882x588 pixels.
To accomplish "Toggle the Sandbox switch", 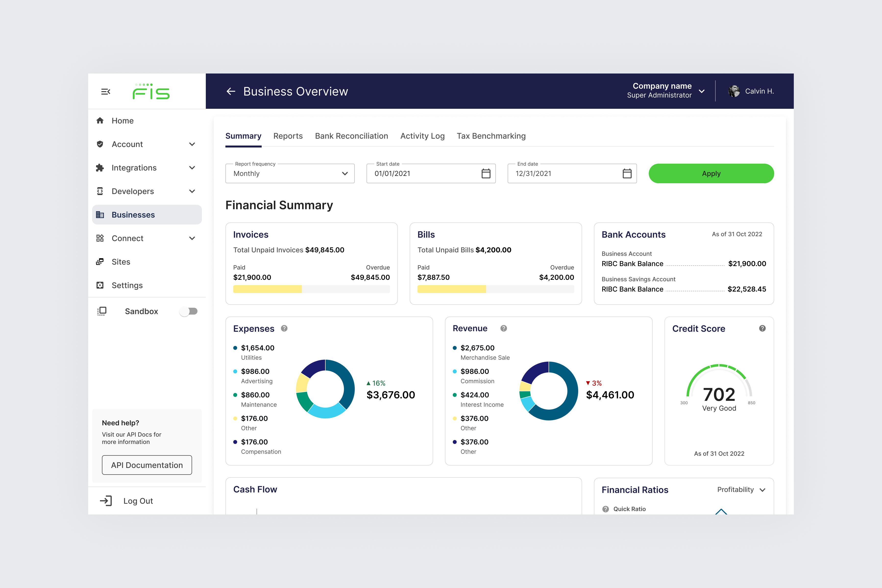I will (189, 311).
